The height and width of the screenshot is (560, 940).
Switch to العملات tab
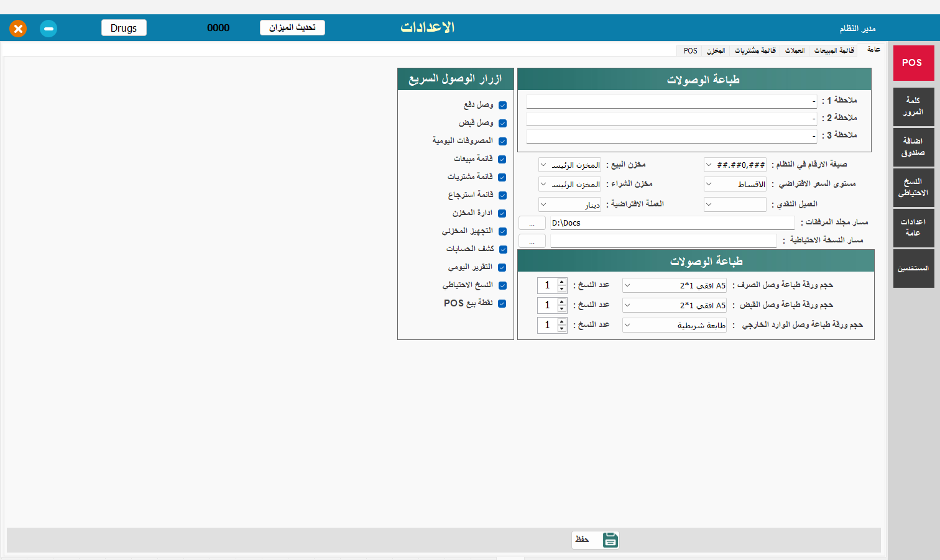pyautogui.click(x=795, y=50)
